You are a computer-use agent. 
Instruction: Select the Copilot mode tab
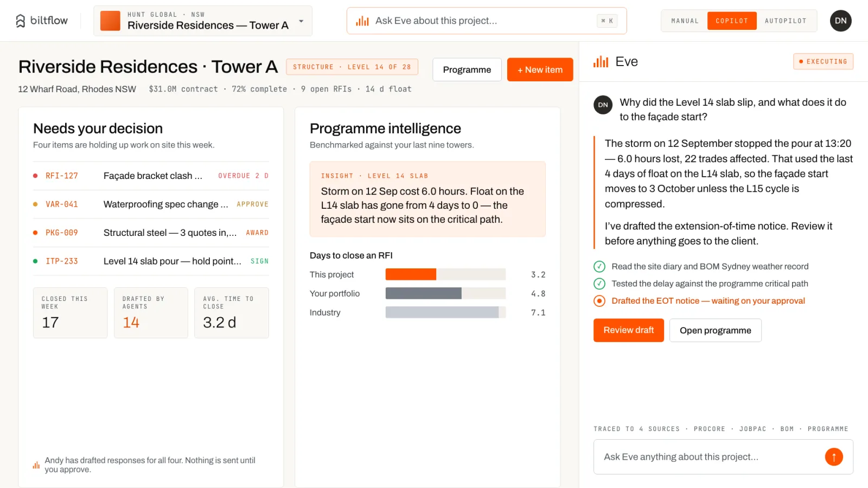(x=732, y=21)
